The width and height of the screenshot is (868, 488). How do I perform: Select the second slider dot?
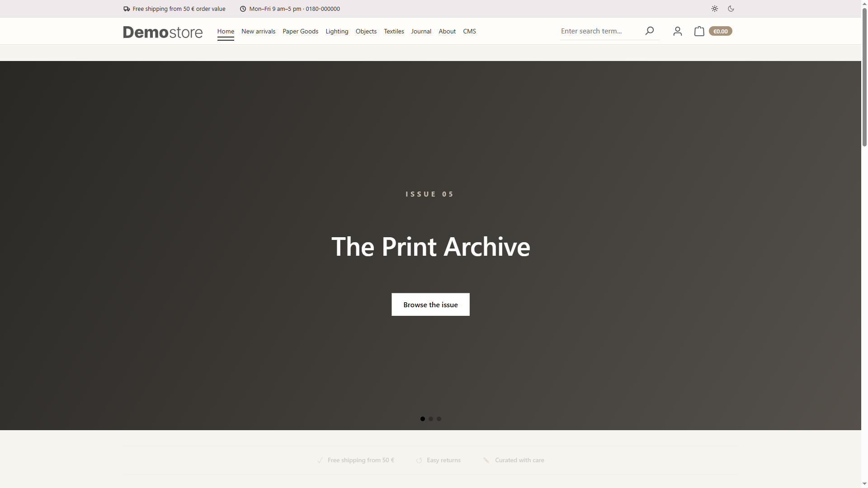tap(431, 419)
